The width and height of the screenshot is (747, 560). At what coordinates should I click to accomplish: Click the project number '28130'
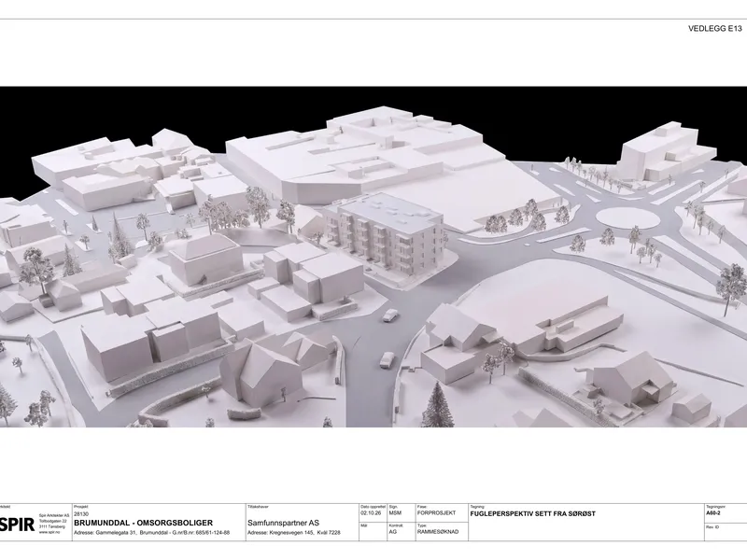[x=81, y=514]
